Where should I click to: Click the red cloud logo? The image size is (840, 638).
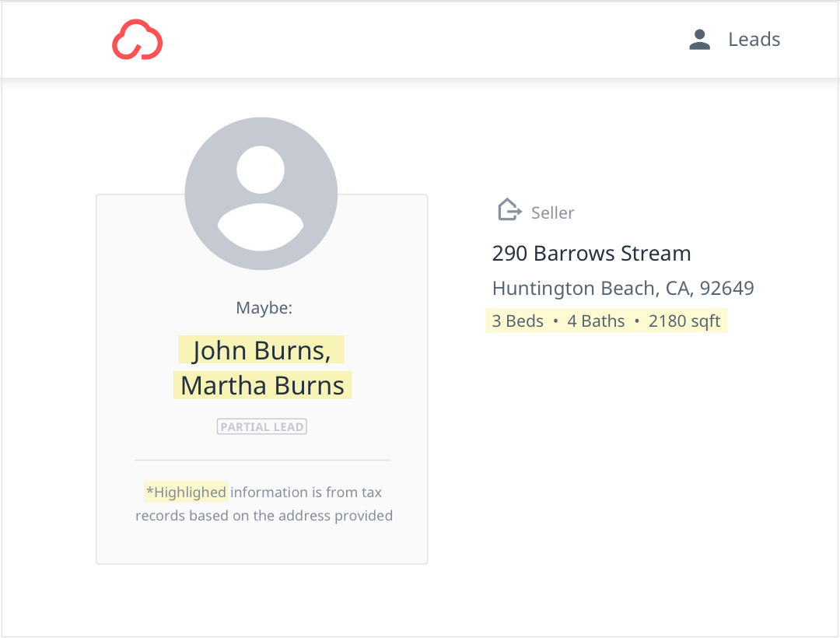point(137,40)
